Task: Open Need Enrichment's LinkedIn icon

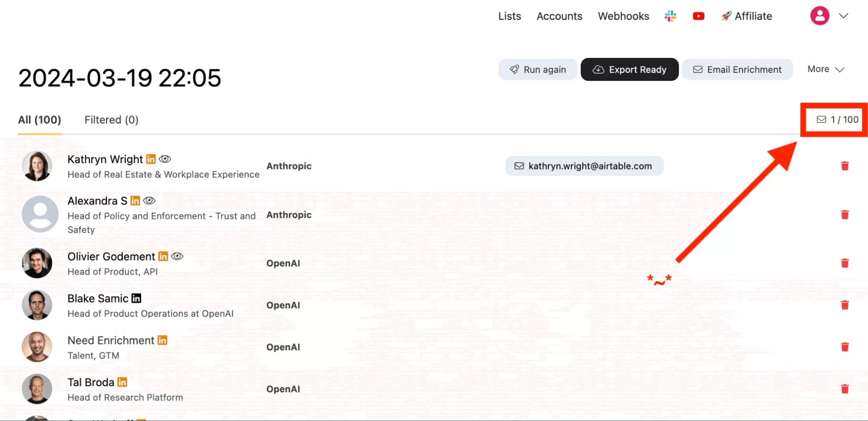Action: [x=162, y=340]
